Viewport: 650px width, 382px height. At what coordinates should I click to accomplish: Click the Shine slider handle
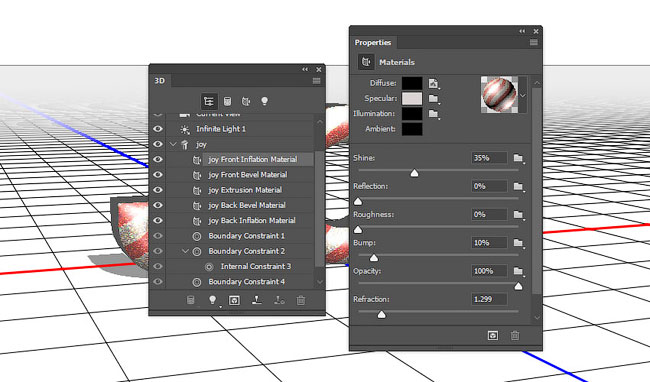[x=414, y=173]
